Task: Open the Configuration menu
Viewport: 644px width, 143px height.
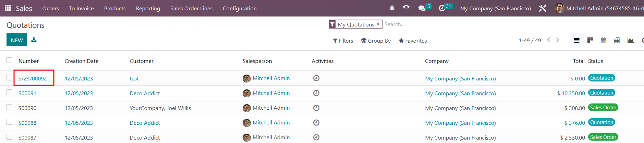Action: pos(240,8)
